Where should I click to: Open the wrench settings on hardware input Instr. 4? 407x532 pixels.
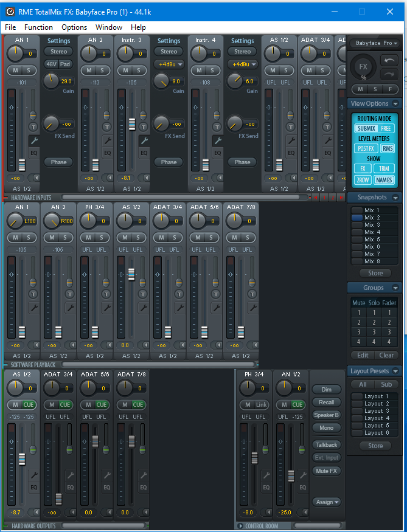[218, 140]
